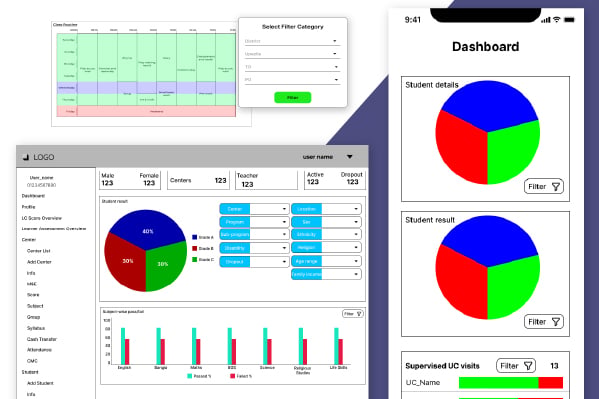This screenshot has height=399, width=599.
Task: Choose Add Student in the sidebar
Action: click(x=40, y=383)
